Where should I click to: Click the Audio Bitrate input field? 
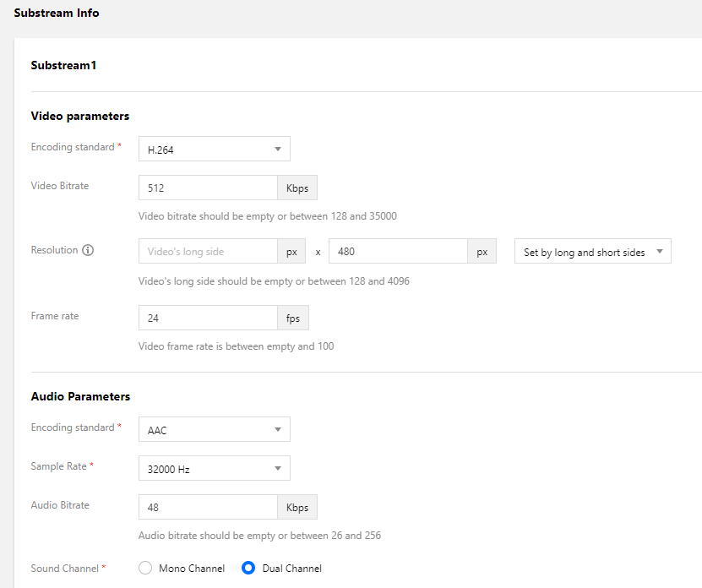click(208, 508)
